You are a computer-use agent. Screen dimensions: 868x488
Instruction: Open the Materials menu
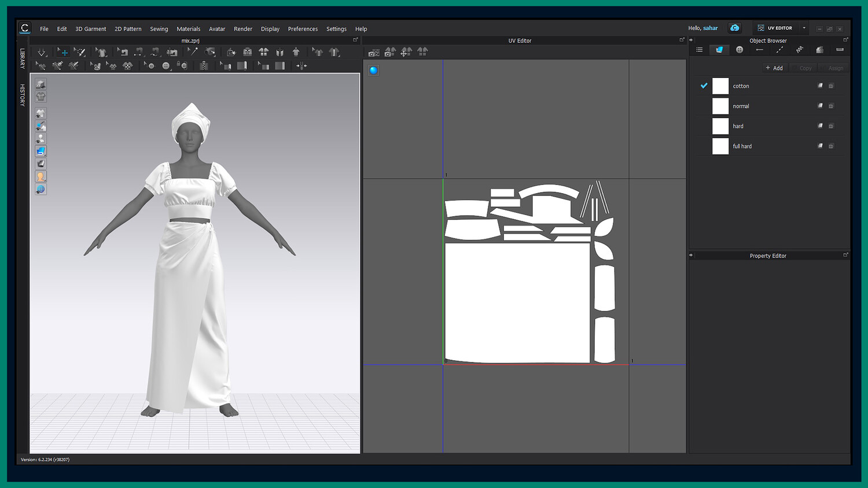click(188, 29)
